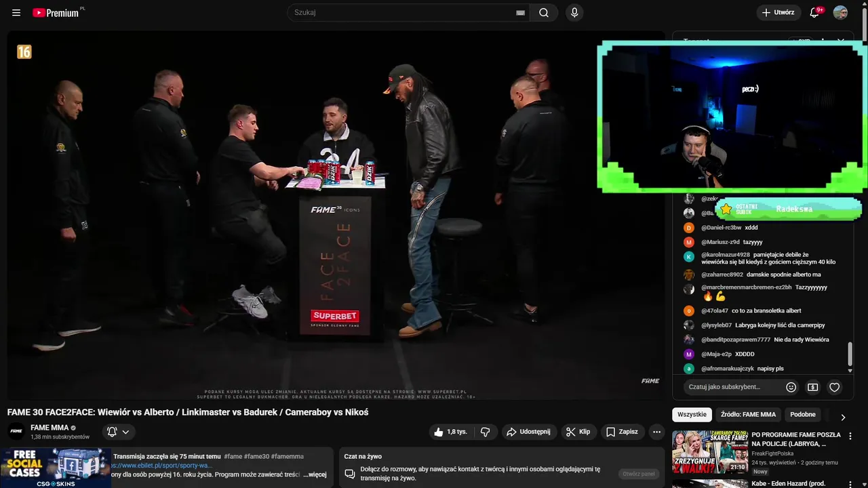Share the video with Udostępnij
The width and height of the screenshot is (868, 488).
(528, 432)
